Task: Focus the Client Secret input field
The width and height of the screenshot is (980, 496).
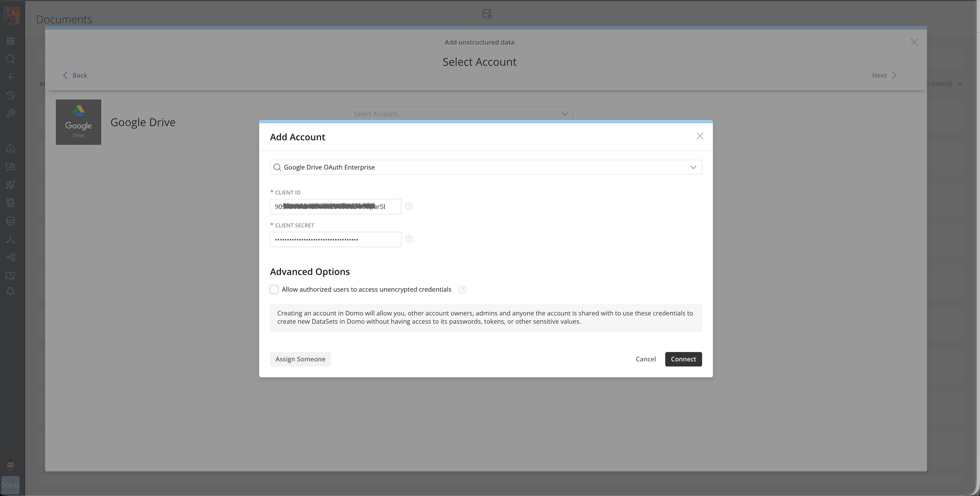Action: pyautogui.click(x=335, y=239)
